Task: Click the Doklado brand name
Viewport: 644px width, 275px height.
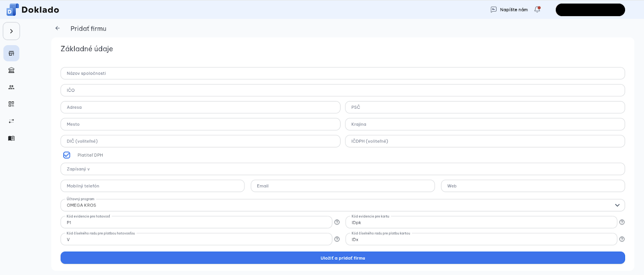Action: click(x=40, y=10)
